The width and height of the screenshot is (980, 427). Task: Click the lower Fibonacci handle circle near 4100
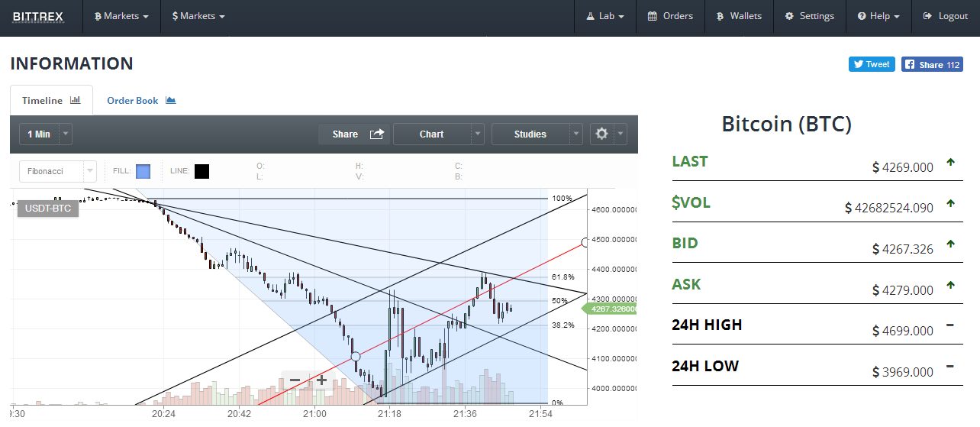pos(355,357)
